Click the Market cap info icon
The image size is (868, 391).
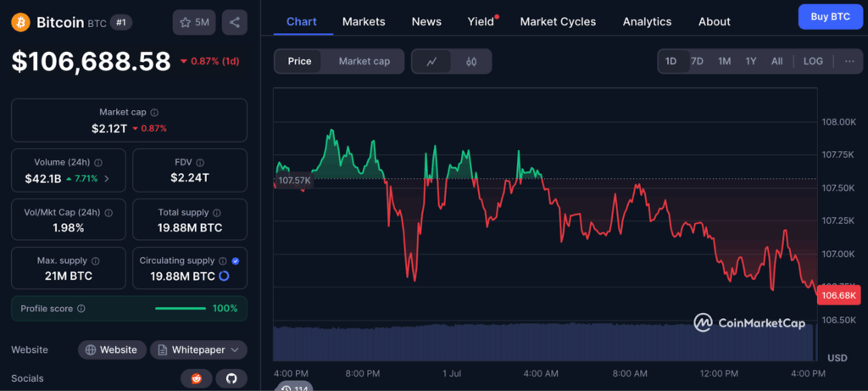154,112
